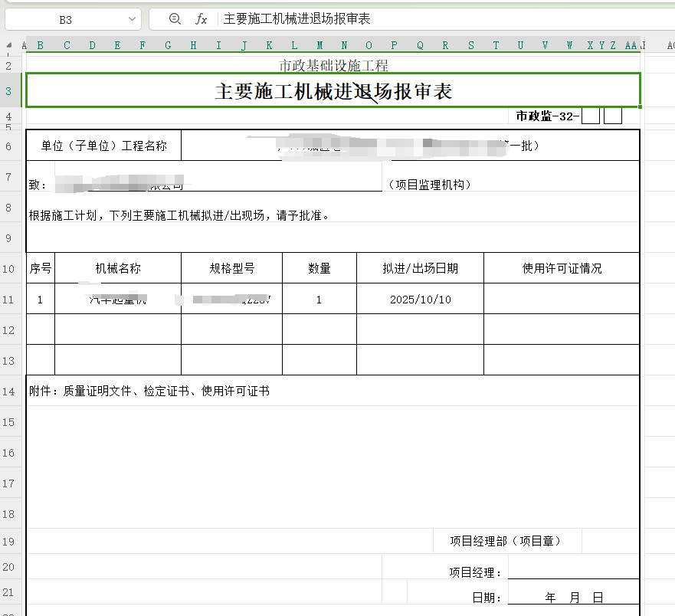Click the first checkbox after 市政监-32-
The width and height of the screenshot is (675, 616).
pos(591,116)
